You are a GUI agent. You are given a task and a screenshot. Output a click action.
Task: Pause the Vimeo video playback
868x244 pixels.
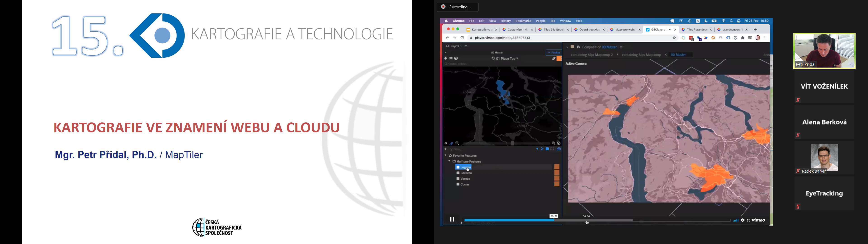pos(452,219)
